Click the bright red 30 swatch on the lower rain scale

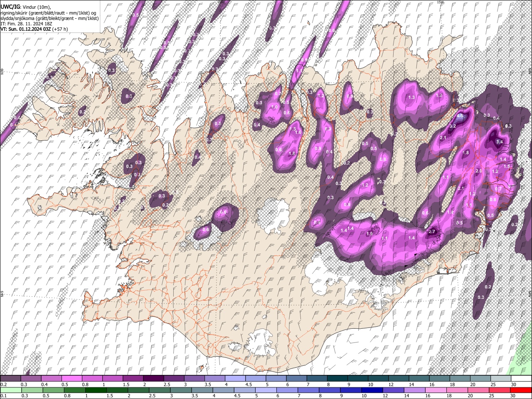tap(521, 390)
